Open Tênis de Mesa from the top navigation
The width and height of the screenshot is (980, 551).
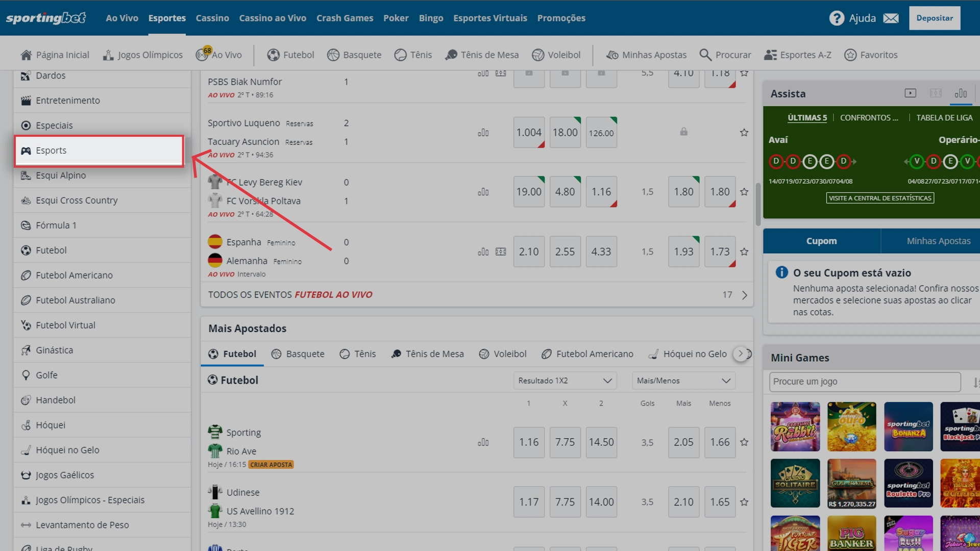pos(481,55)
